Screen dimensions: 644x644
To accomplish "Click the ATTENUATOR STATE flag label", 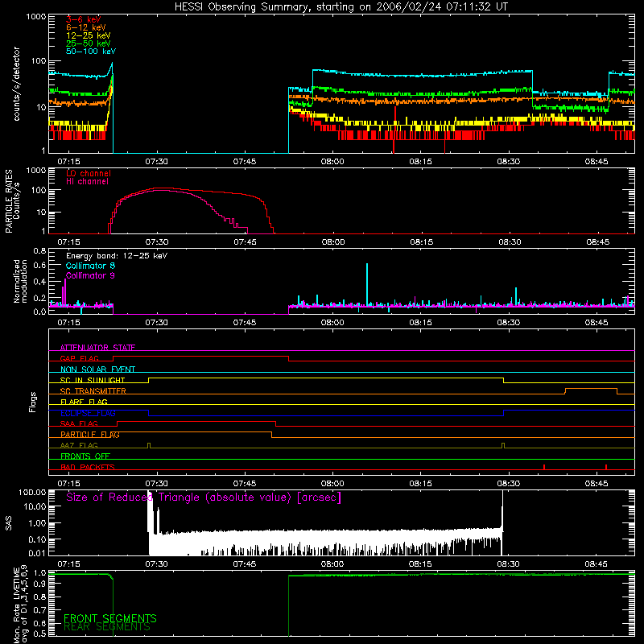I will [97, 348].
